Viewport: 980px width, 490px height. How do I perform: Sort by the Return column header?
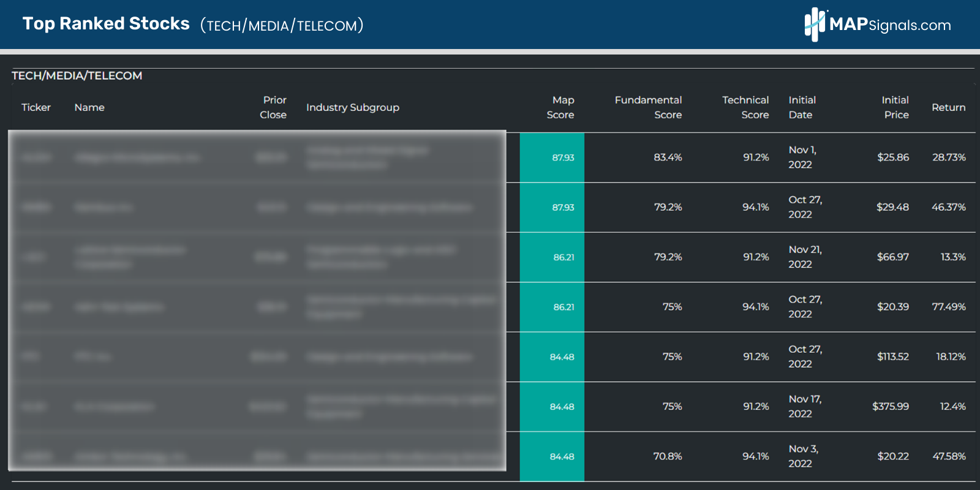click(x=949, y=107)
